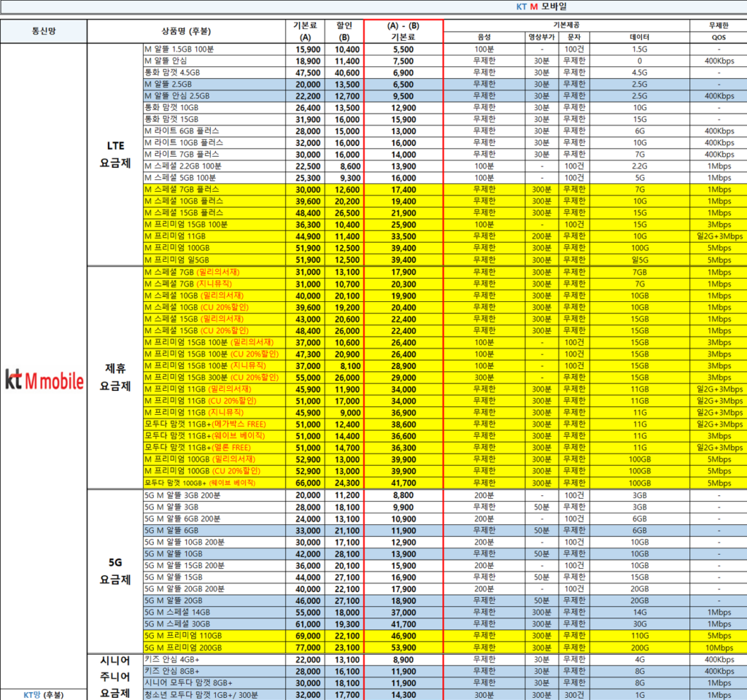Select the 53,900 final price cell

(403, 647)
